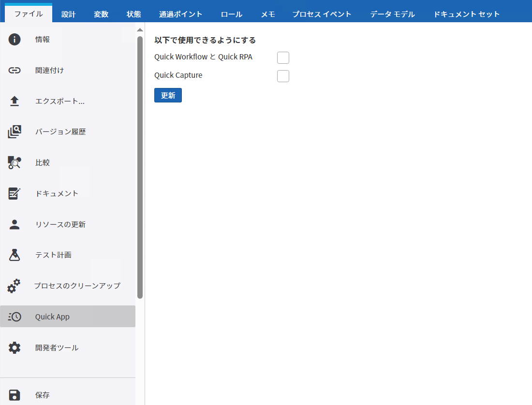The height and width of the screenshot is (405, 532).
Task: Click the ドキュメント edit-document icon
Action: (14, 193)
